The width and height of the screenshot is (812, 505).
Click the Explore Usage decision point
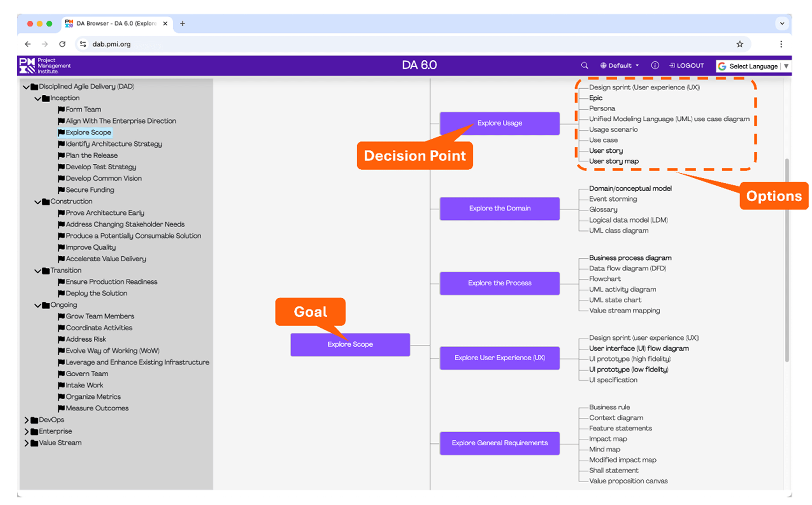500,123
